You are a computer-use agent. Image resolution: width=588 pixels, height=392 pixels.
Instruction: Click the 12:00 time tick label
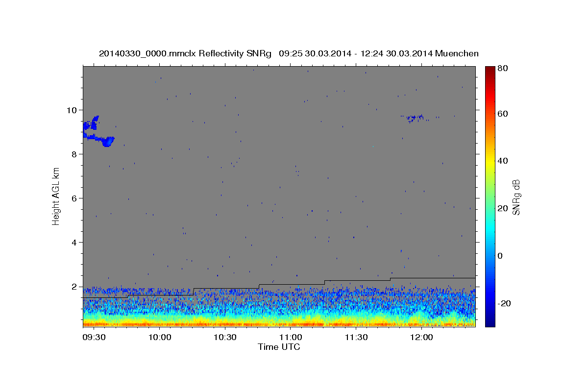coord(421,338)
